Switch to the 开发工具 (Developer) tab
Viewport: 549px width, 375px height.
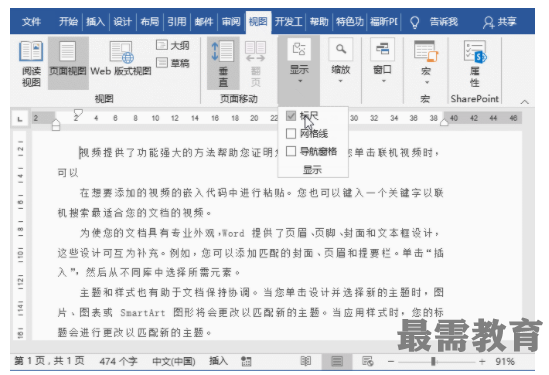288,22
